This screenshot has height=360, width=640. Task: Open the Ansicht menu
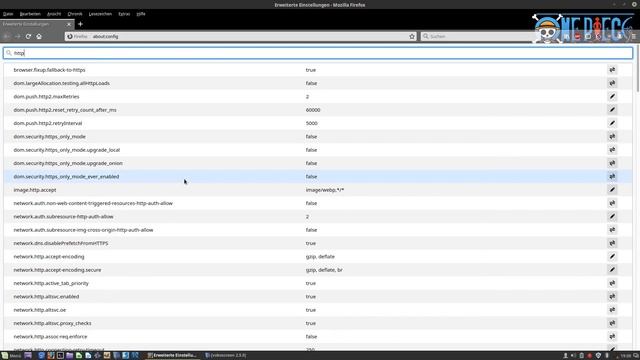(x=54, y=14)
